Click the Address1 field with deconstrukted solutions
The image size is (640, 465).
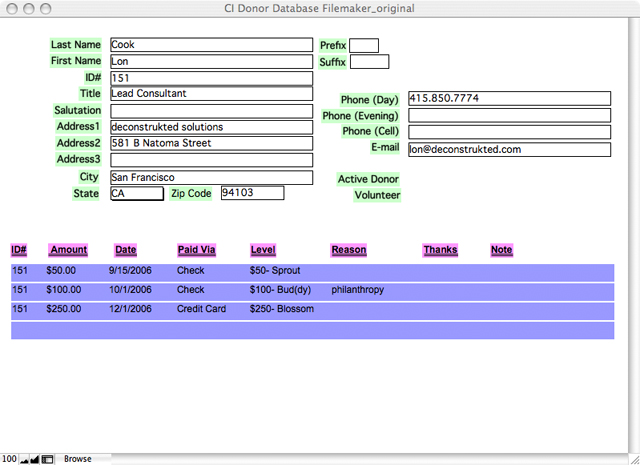pyautogui.click(x=210, y=127)
